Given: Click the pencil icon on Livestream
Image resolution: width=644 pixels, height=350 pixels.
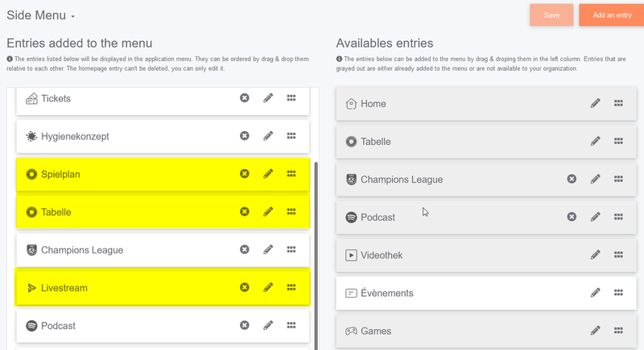Looking at the screenshot, I should (268, 287).
